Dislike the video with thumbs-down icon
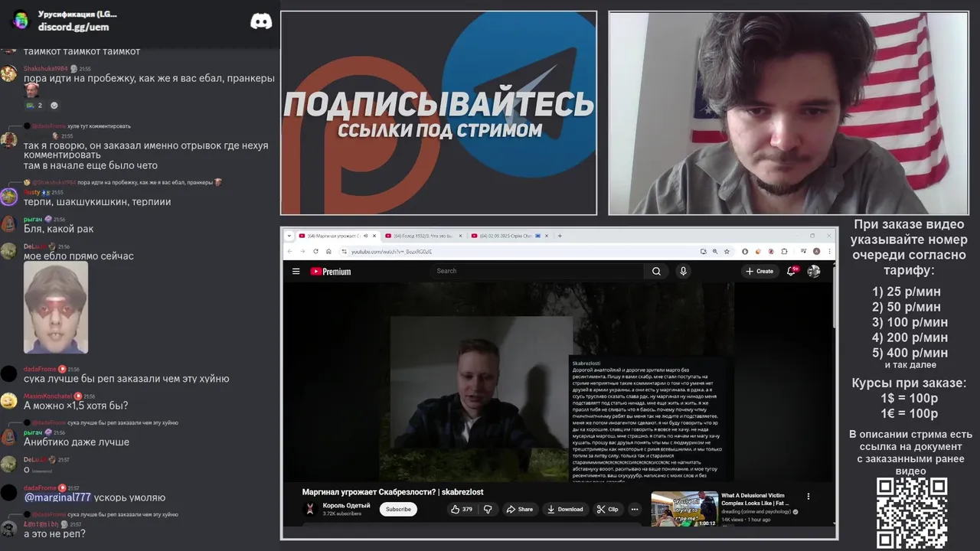980x551 pixels. pos(488,509)
